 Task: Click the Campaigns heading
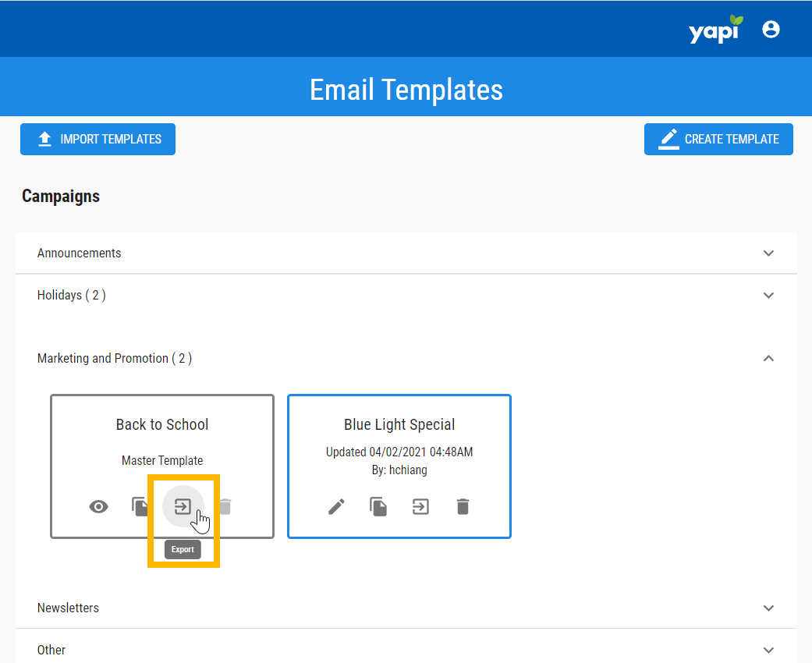pos(61,197)
